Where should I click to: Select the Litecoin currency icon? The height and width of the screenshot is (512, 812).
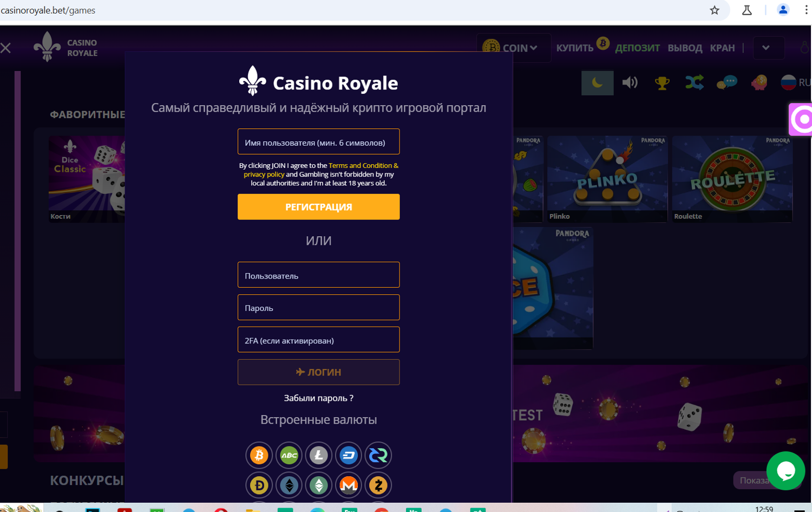pyautogui.click(x=318, y=455)
